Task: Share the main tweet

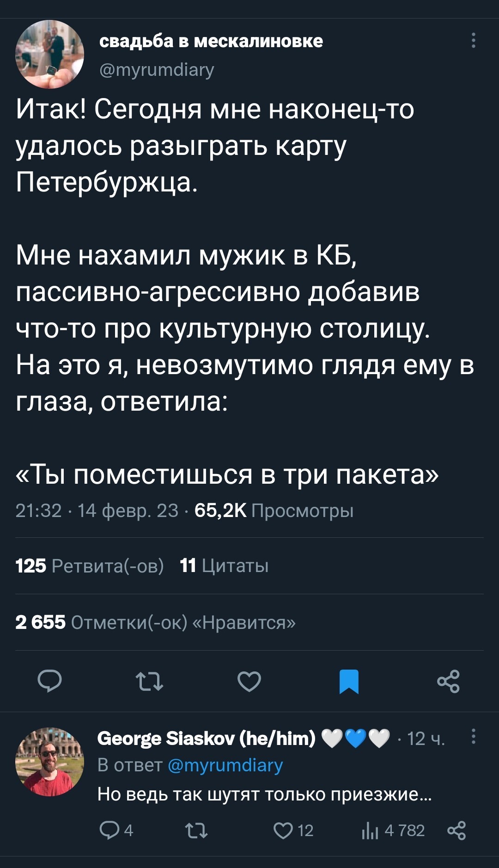Action: point(448,682)
